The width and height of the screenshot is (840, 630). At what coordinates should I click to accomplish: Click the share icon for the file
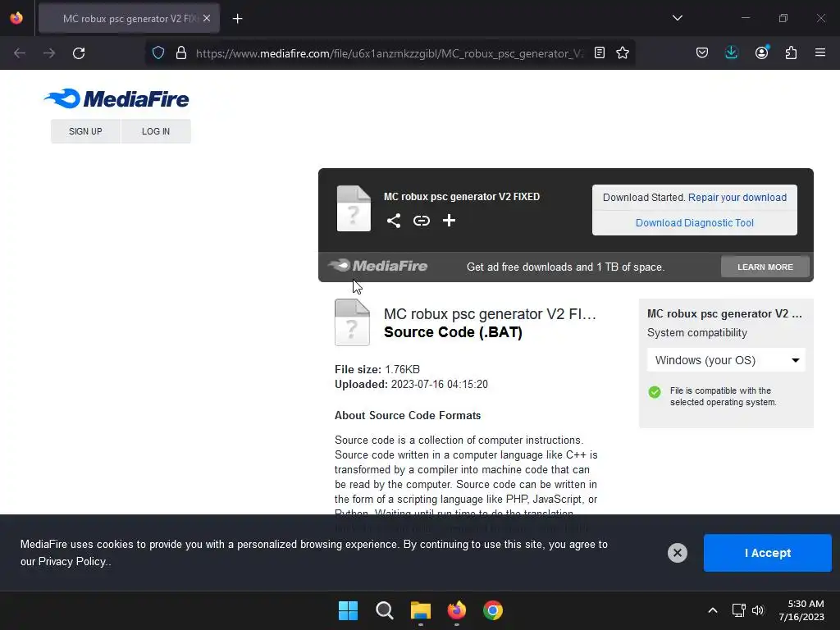394,221
